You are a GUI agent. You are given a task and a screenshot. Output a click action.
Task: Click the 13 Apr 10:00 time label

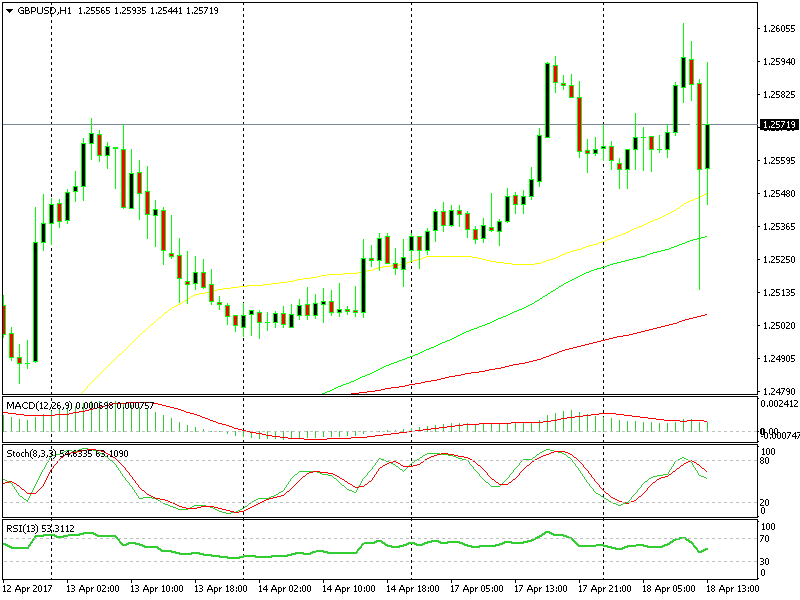click(157, 589)
